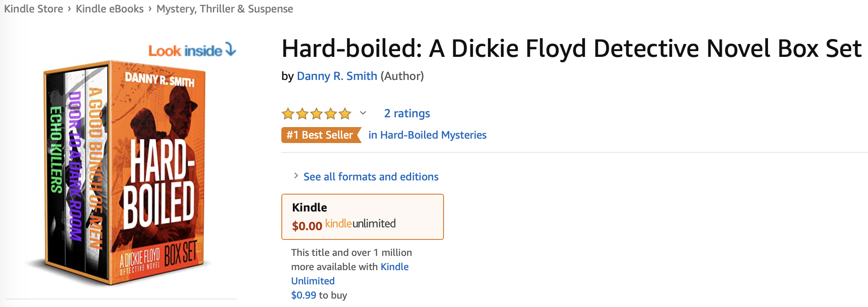Expand the formats and editions chevron
Viewport: 868px width, 307px height.
click(x=296, y=176)
